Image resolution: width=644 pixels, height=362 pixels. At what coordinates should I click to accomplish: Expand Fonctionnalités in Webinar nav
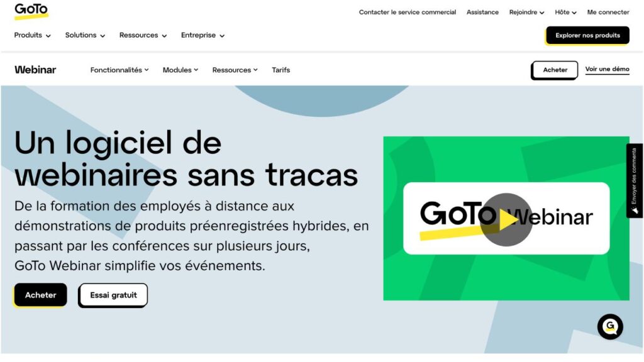pos(119,70)
